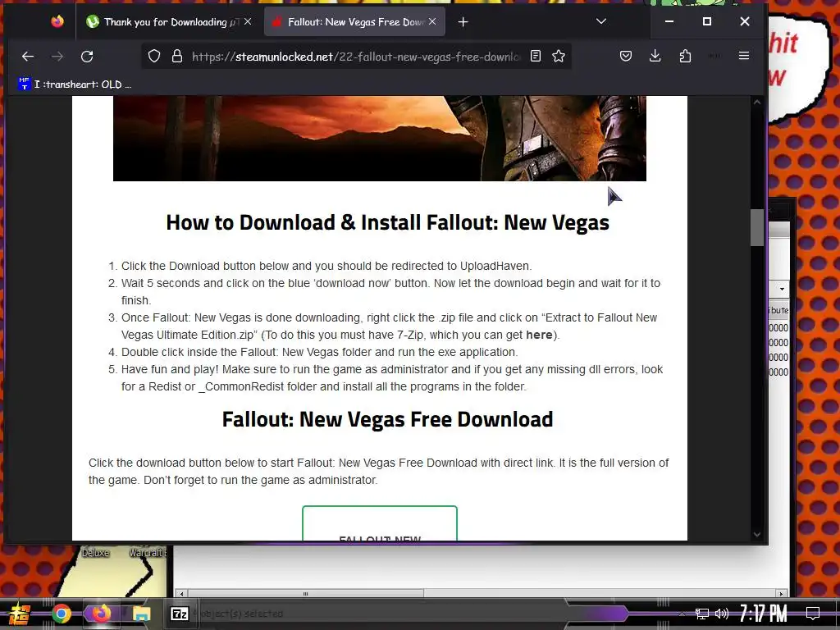Go back with the browser back arrow
This screenshot has width=840, height=630.
coord(28,57)
